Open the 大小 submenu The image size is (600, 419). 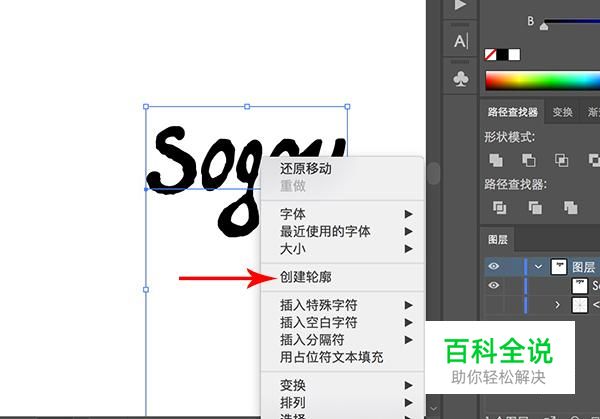342,249
